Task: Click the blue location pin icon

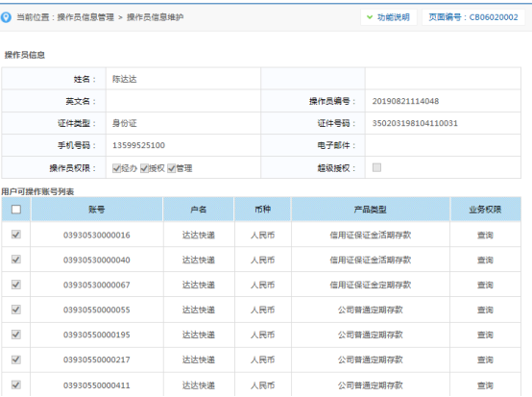Action: click(x=6, y=17)
